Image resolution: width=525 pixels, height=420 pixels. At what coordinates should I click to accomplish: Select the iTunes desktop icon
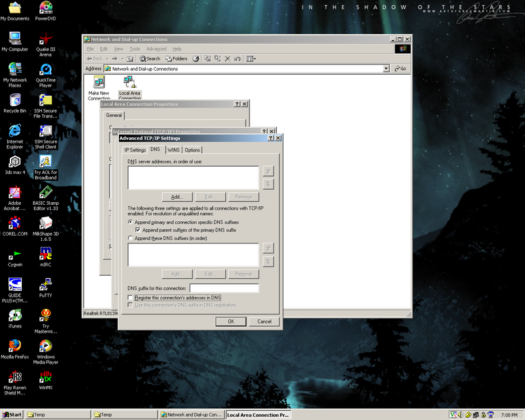click(14, 319)
